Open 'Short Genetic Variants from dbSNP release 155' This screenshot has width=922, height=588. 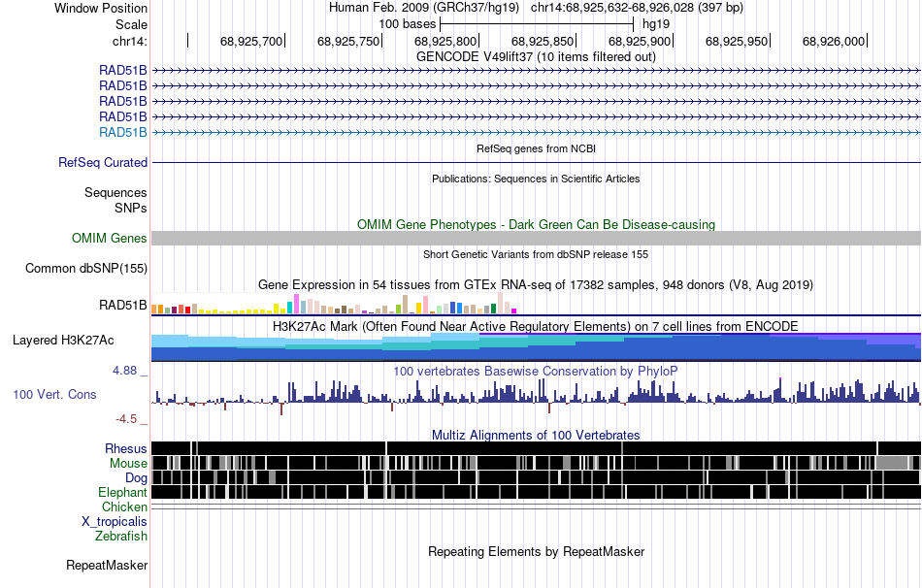click(536, 254)
